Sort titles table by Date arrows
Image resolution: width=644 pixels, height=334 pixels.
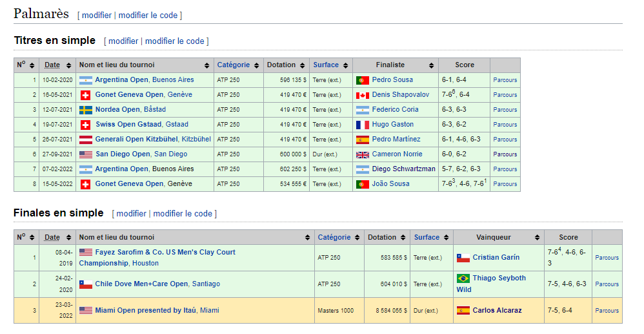[x=68, y=65]
